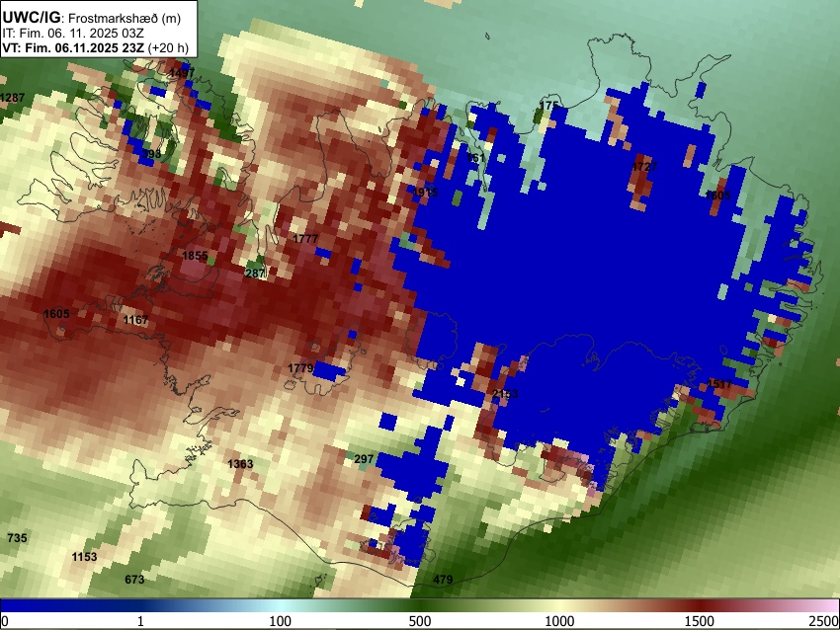Screen dimensions: 840x630
Task: Click the 2153 value label
Action: [505, 394]
